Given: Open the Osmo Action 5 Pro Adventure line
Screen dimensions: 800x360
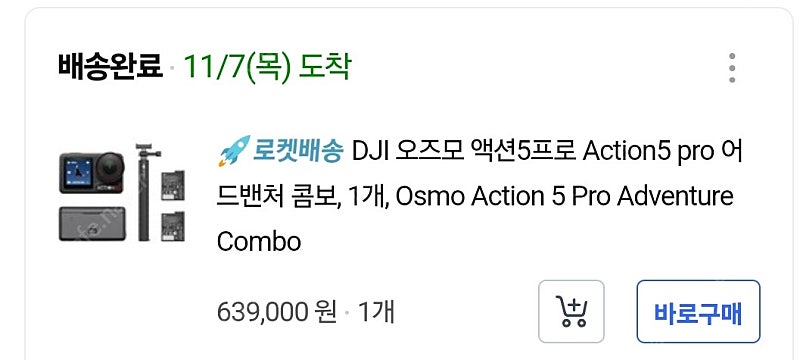Looking at the screenshot, I should coord(565,196).
